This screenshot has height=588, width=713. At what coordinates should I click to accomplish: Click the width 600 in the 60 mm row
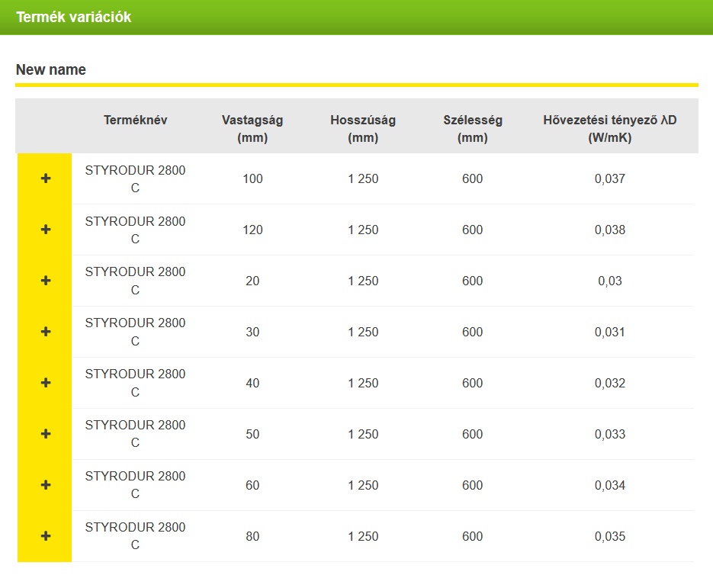pyautogui.click(x=473, y=485)
